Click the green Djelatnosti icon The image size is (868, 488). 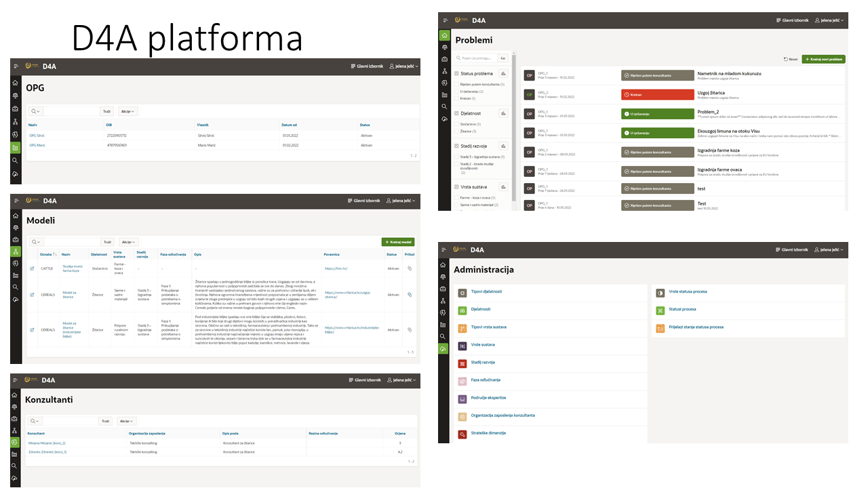click(x=462, y=310)
